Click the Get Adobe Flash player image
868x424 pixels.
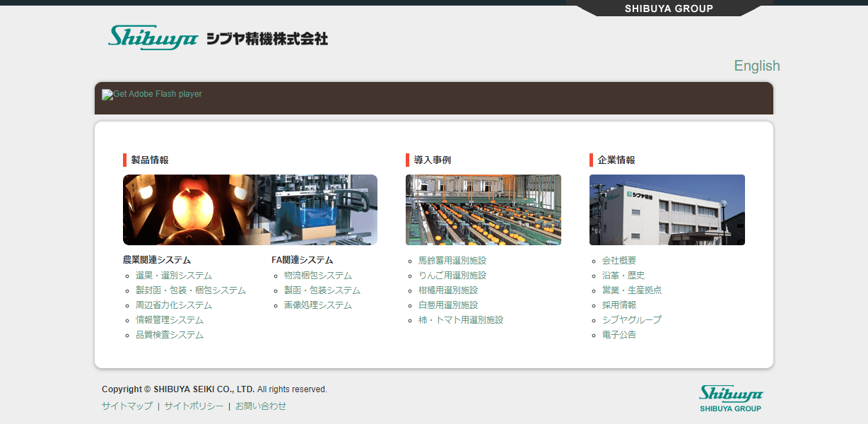pyautogui.click(x=152, y=94)
